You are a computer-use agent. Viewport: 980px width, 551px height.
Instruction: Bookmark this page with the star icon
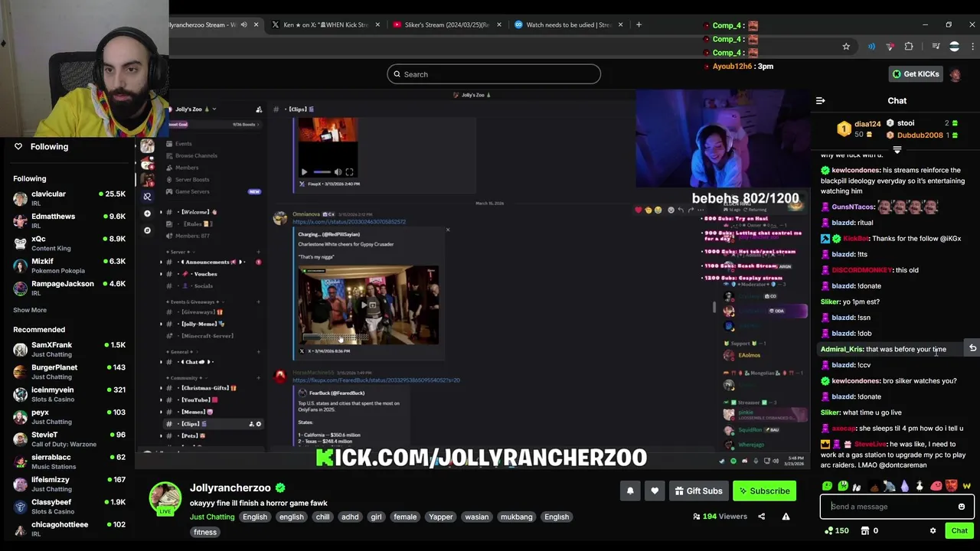846,47
